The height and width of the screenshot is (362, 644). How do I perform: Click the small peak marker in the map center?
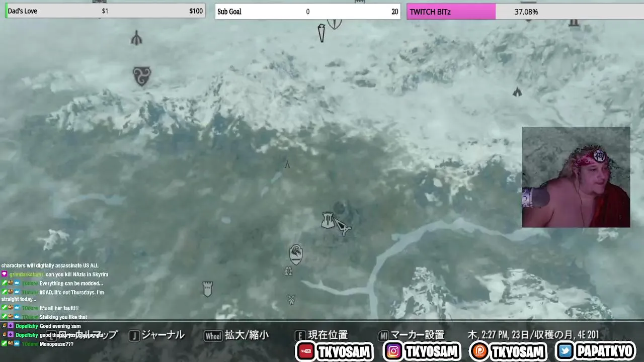pyautogui.click(x=287, y=164)
